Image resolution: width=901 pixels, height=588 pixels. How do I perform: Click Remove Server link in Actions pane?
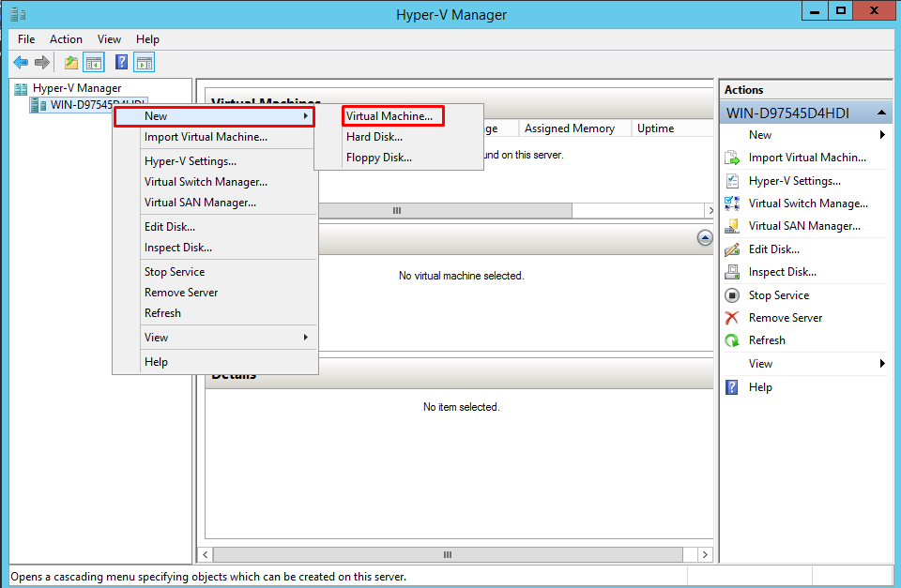click(x=786, y=318)
